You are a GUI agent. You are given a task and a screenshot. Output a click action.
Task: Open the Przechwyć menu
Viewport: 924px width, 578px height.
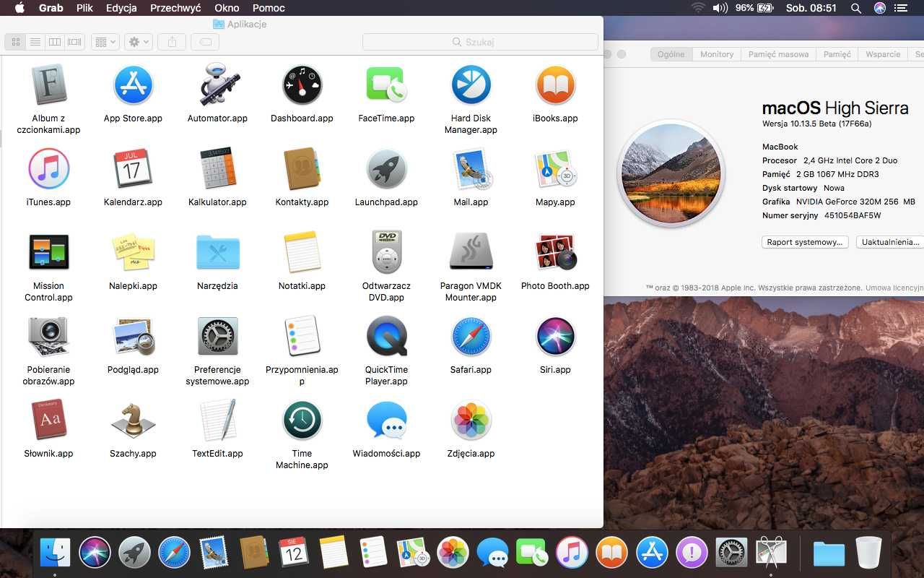(x=175, y=8)
